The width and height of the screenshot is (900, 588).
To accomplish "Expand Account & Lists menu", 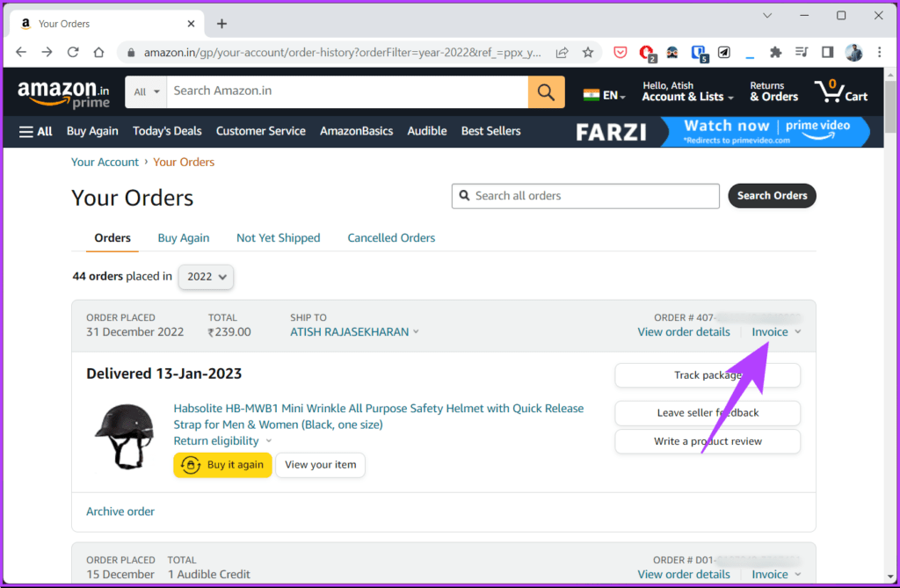I will click(687, 91).
